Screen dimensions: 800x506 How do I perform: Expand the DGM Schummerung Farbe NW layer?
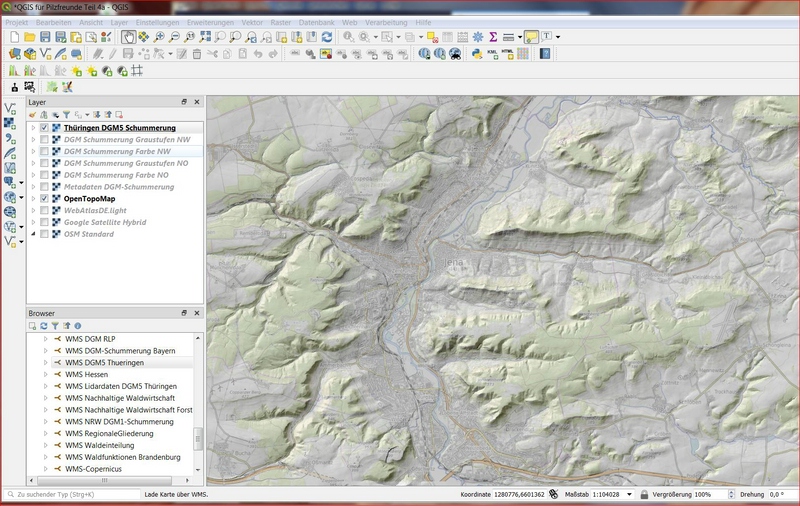33,152
